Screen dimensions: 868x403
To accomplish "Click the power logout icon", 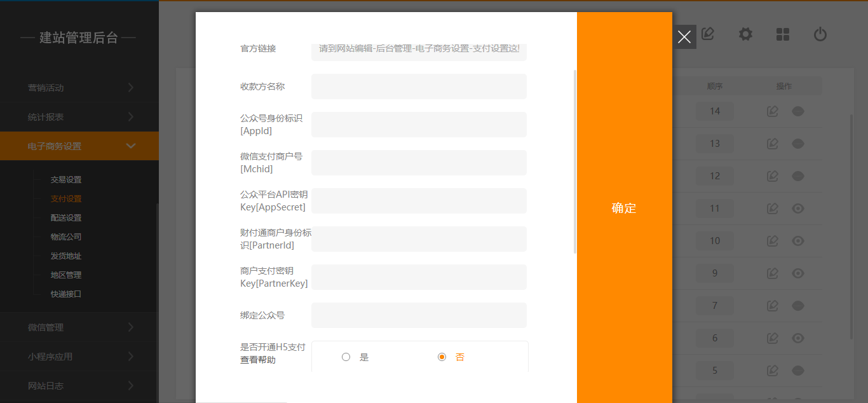I will coord(820,34).
